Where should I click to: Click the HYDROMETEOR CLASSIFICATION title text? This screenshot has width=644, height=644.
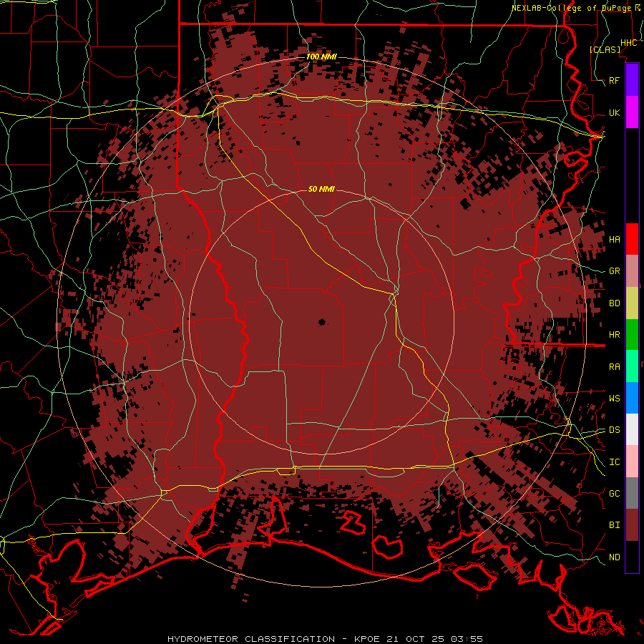(251, 639)
